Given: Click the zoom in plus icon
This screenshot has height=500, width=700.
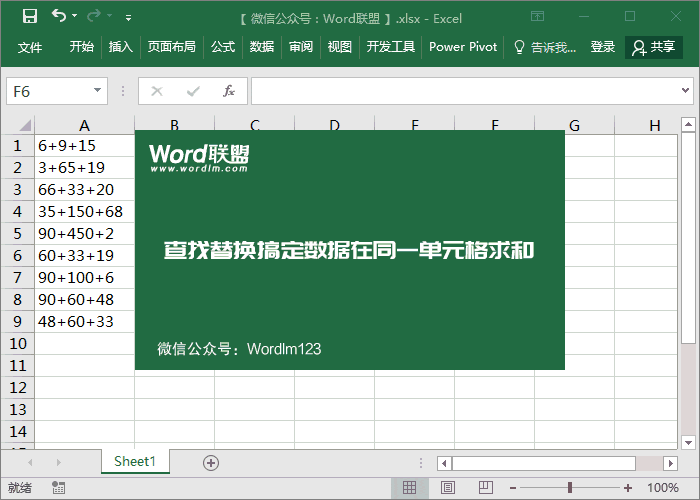Looking at the screenshot, I should click(x=627, y=488).
